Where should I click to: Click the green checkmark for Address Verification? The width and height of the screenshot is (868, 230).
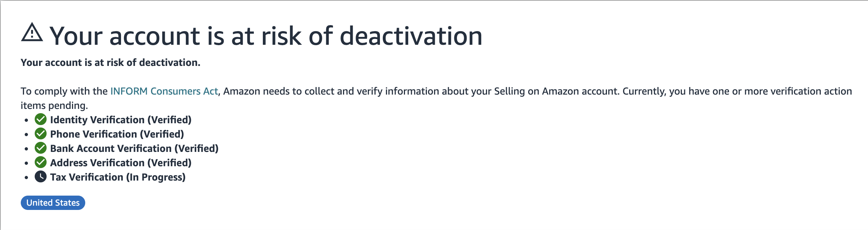(x=40, y=162)
